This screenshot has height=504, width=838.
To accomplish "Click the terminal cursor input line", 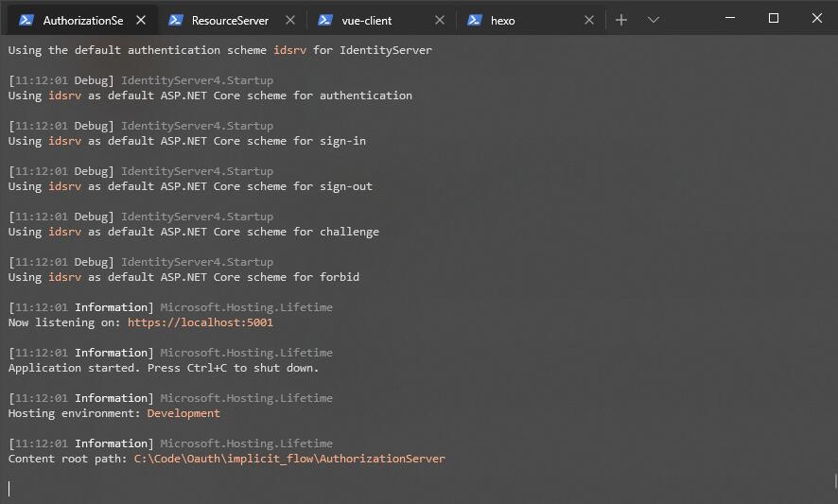I will click(417, 488).
